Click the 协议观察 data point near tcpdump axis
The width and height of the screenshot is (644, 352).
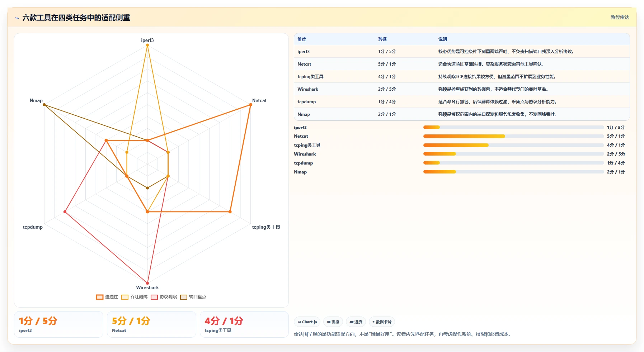(65, 212)
